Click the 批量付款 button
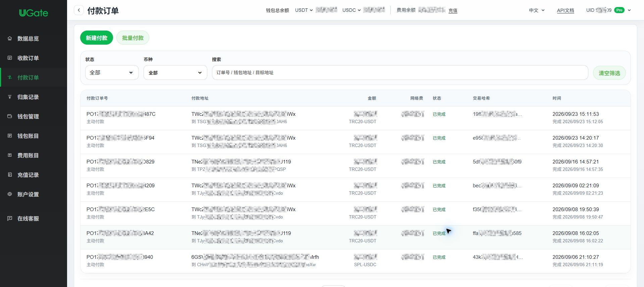This screenshot has height=287, width=644. (133, 38)
